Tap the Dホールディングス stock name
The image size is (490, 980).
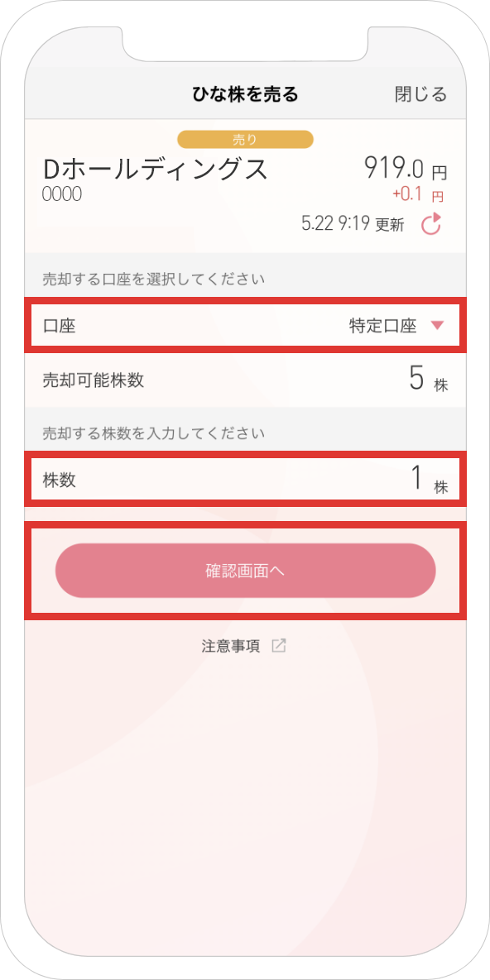(x=155, y=169)
